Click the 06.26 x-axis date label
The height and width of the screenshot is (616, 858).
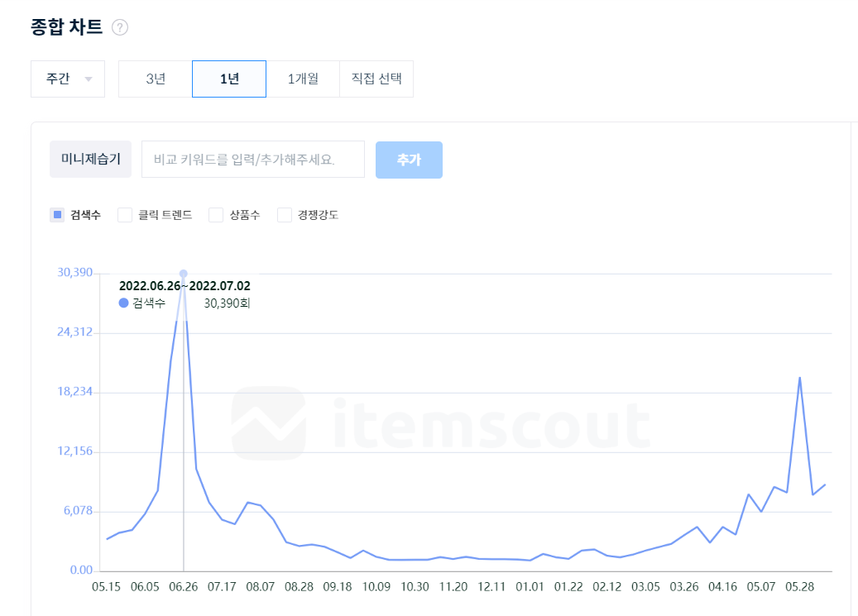(x=183, y=587)
